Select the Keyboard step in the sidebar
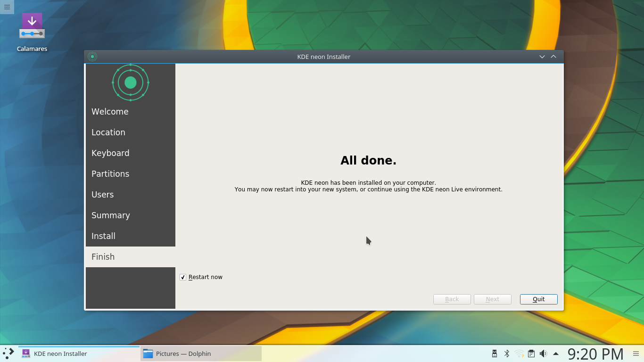Screen dimensions: 644x362 pos(131,153)
